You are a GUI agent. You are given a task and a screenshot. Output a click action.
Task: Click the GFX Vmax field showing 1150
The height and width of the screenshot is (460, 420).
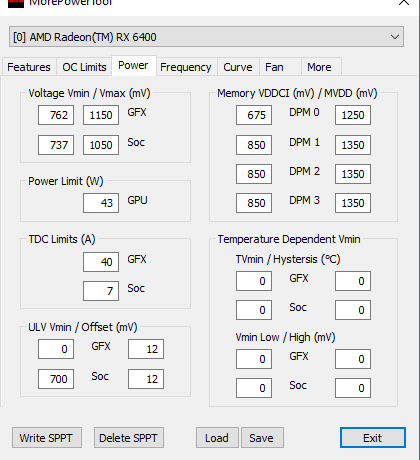(x=101, y=115)
